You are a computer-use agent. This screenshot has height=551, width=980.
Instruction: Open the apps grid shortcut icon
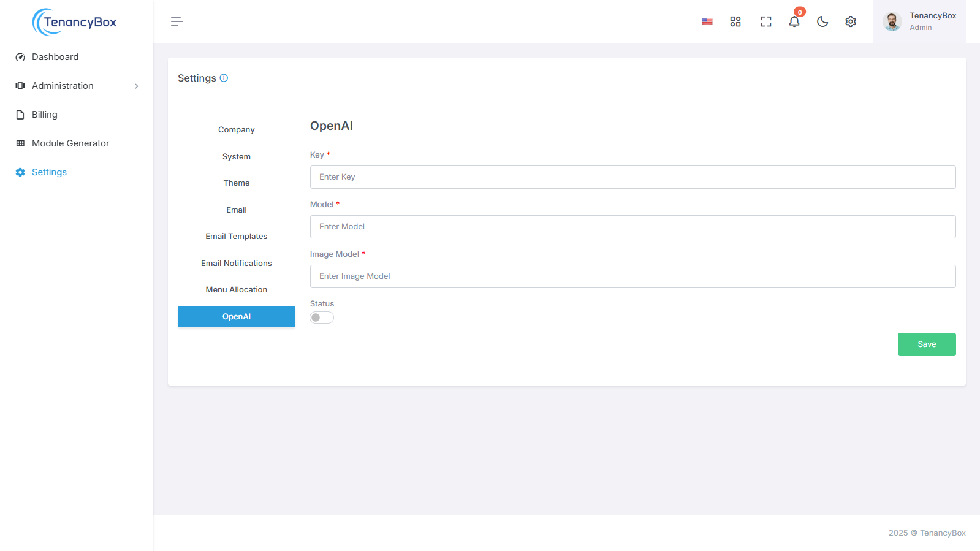coord(735,21)
